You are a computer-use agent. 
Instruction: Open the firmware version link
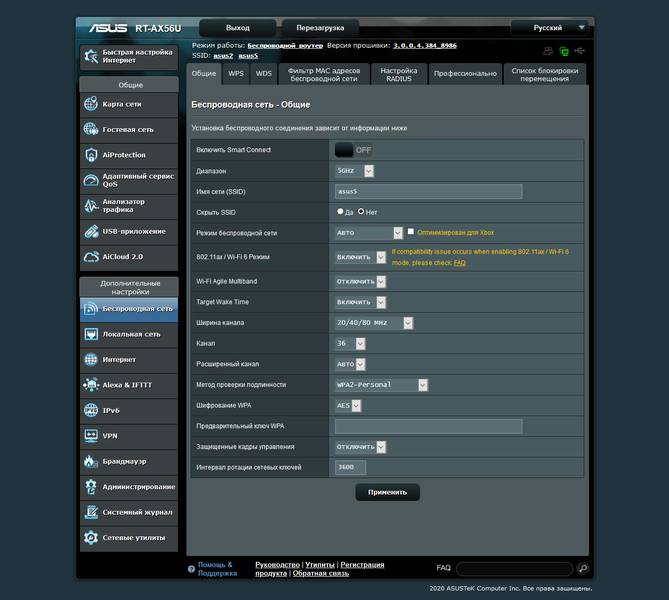[425, 45]
